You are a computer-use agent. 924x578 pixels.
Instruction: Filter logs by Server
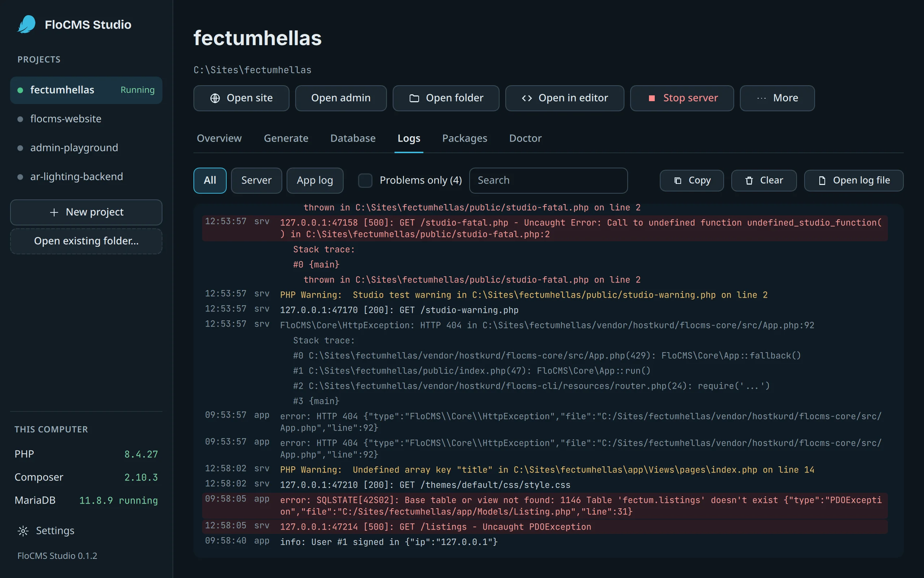257,180
